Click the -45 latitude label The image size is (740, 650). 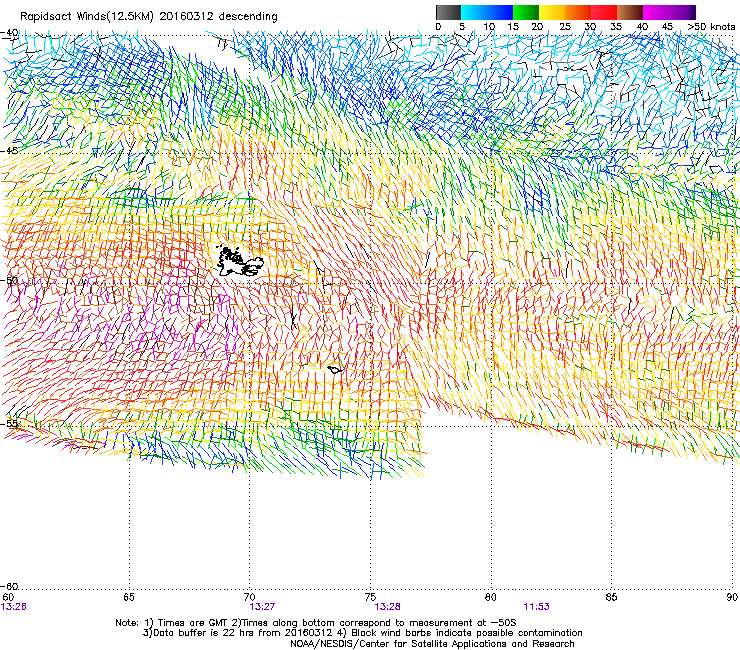[x=9, y=151]
